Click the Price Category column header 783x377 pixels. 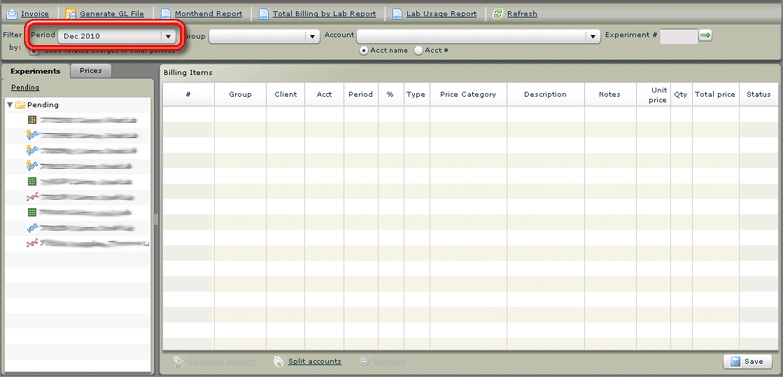point(468,94)
